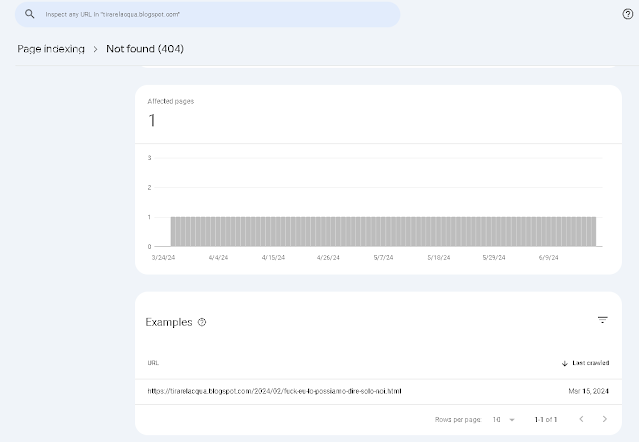Click the chart bar near 3/24/24
The image size is (639, 442).
coord(174,231)
